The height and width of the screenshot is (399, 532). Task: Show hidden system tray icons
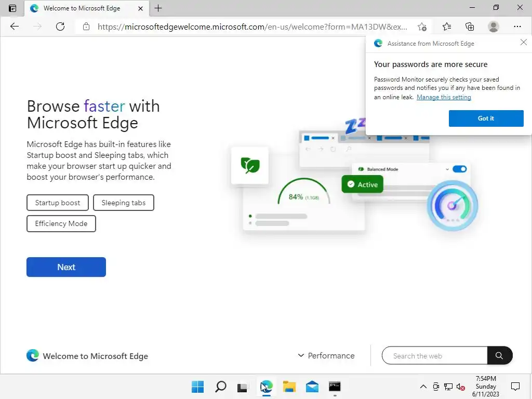[x=423, y=387]
